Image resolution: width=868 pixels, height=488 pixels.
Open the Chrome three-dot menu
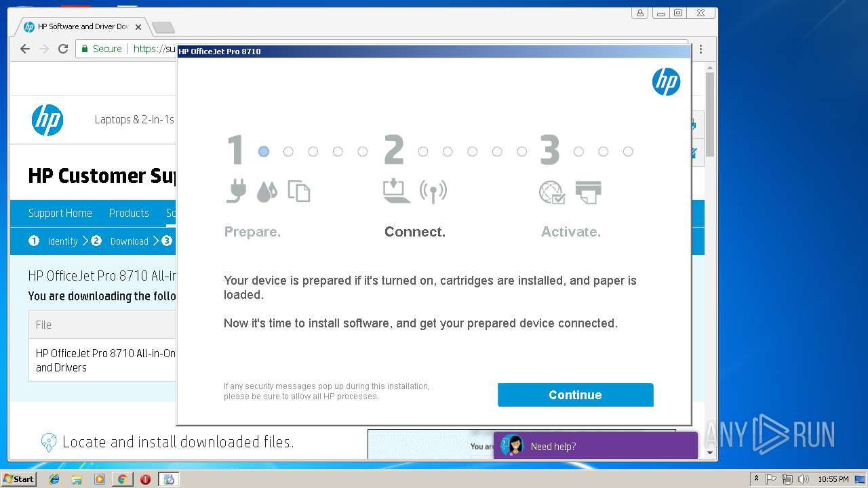(x=701, y=49)
